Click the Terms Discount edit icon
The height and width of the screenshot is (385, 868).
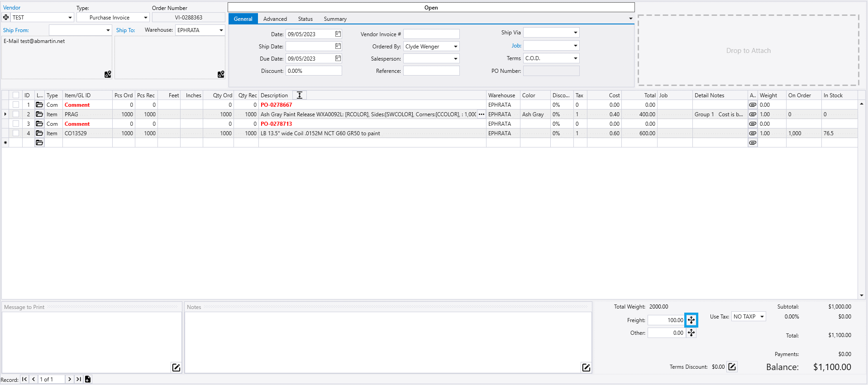pyautogui.click(x=732, y=367)
